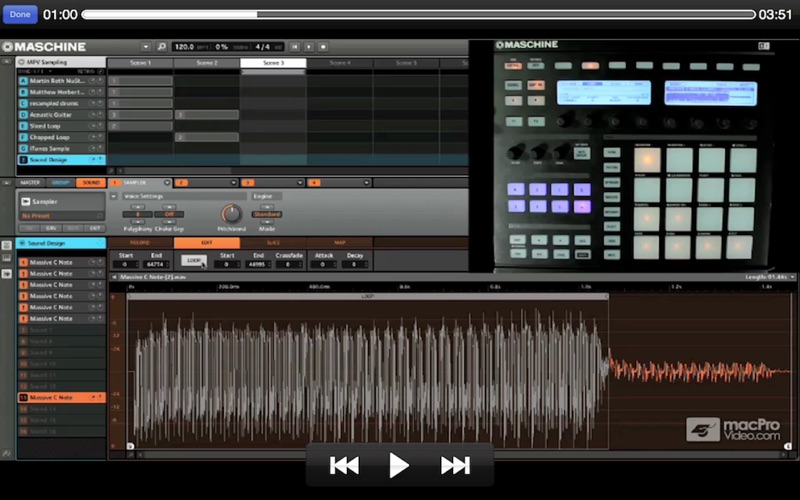
Task: Select the highlighted Massive C Note sound slot
Action: (x=61, y=397)
